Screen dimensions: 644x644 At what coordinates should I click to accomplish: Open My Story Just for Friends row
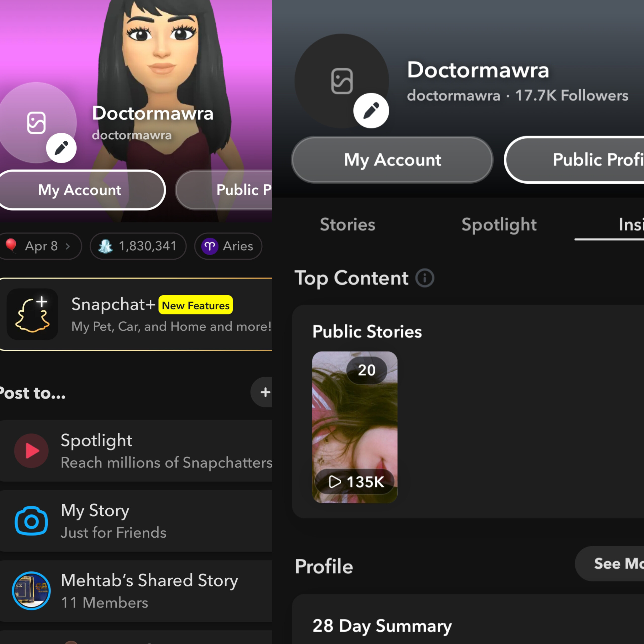pos(136,521)
